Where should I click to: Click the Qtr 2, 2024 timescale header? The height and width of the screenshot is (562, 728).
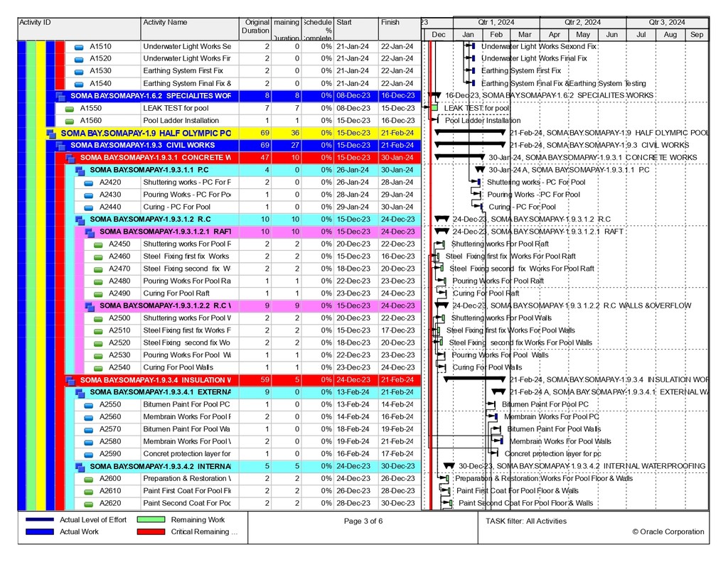click(583, 22)
